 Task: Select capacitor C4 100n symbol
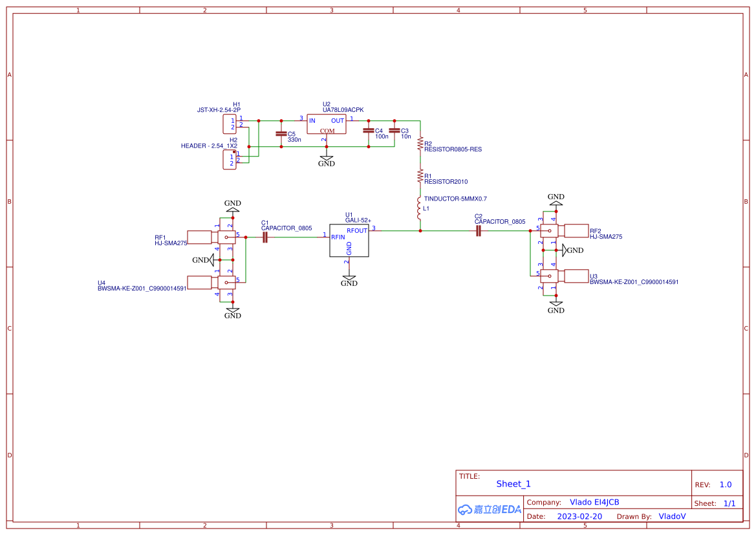(x=369, y=131)
